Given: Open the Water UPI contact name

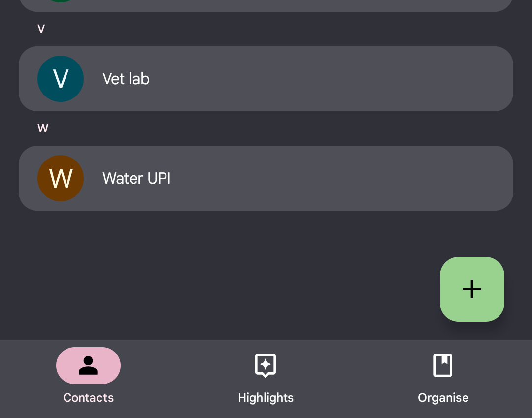Looking at the screenshot, I should click(136, 178).
